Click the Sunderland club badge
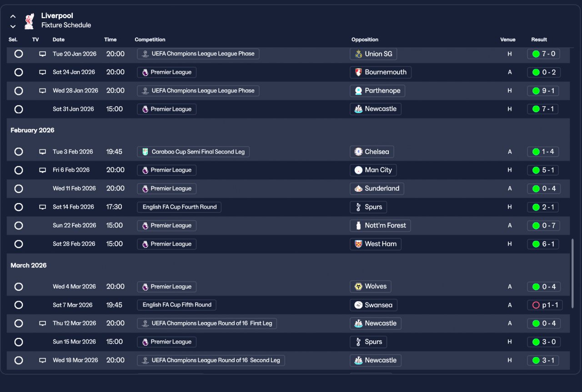This screenshot has width=582, height=392. 358,189
